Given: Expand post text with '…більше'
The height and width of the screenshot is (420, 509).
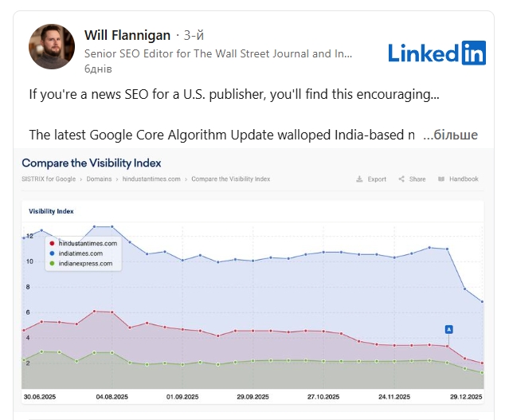Looking at the screenshot, I should [450, 135].
